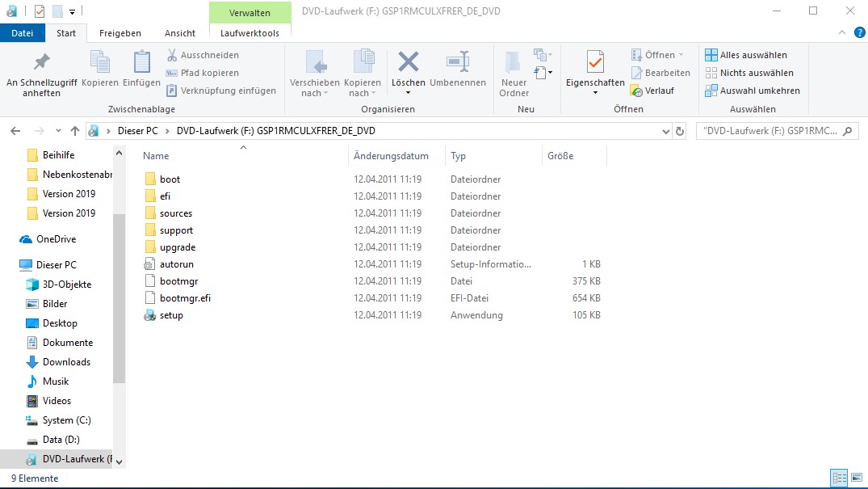Viewport: 868px width, 489px height.
Task: Choose Ausschneiden scissors command
Action: point(203,55)
